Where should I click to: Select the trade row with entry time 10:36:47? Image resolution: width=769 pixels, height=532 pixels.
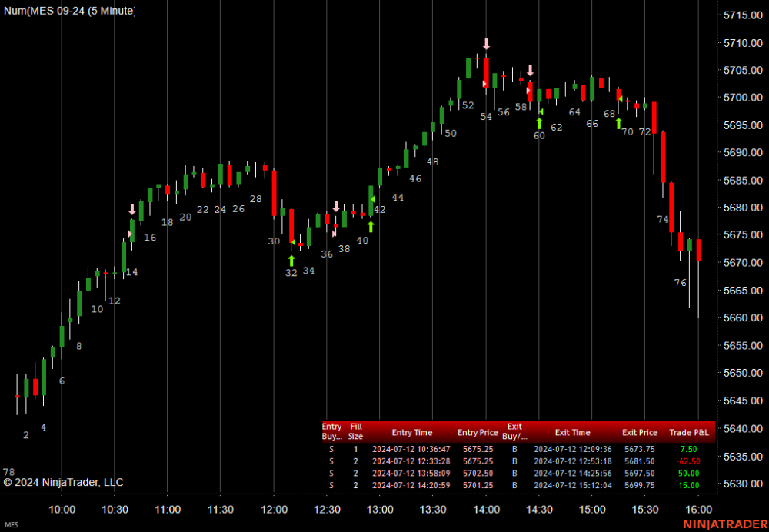pos(411,449)
